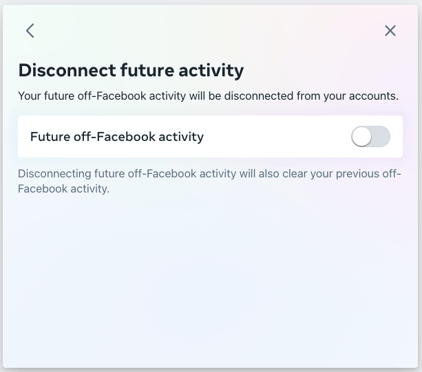Click the white Future off-Facebook activity card

tap(210, 137)
